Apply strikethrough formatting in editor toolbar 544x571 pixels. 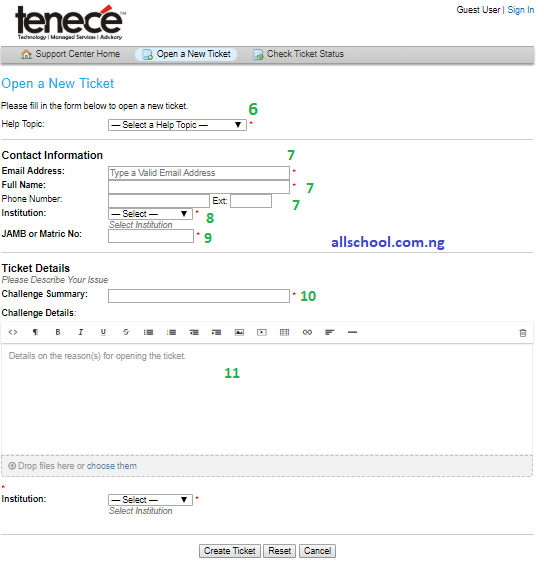pyautogui.click(x=126, y=332)
